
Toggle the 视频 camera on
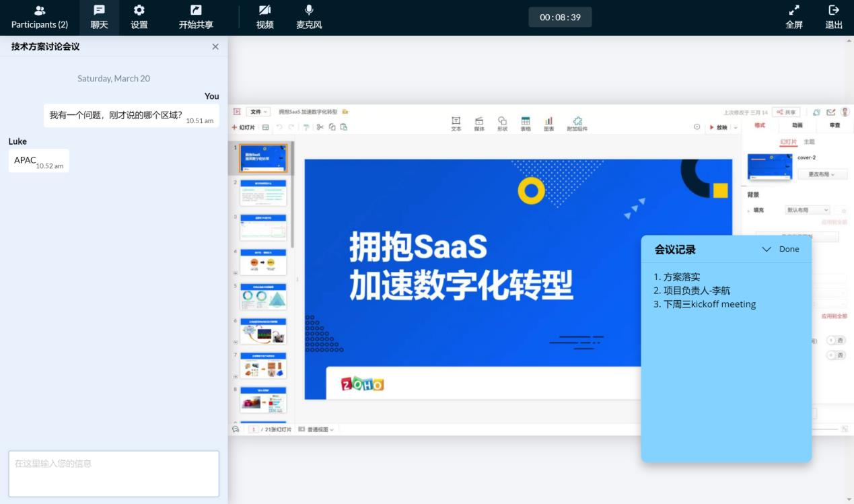(265, 17)
